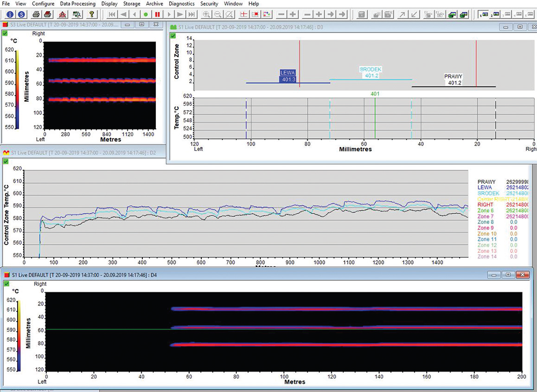Viewport: 537px width, 392px height.
Task: Toggle green checkbox in S3 Live window
Action: (x=5, y=33)
